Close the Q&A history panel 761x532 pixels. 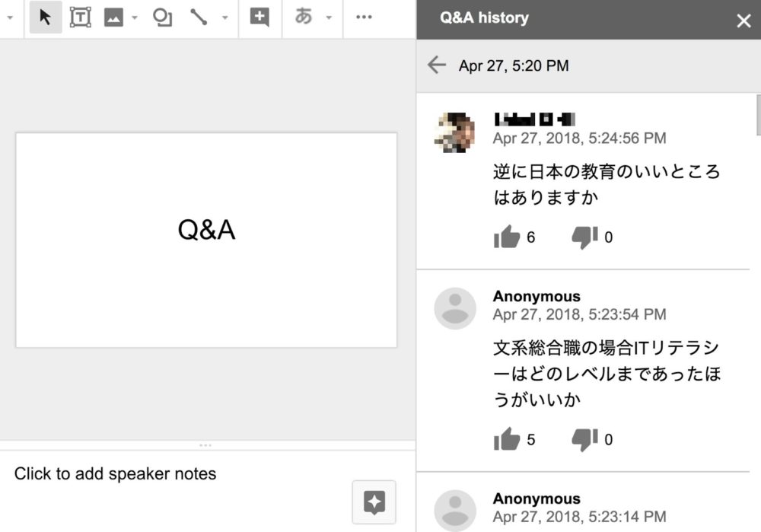[x=743, y=21]
